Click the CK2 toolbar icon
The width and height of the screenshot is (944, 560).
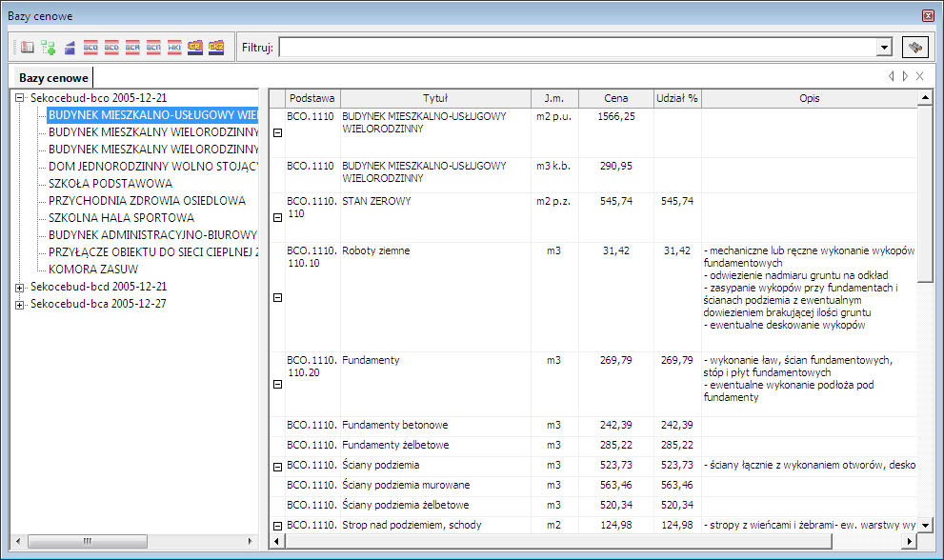(216, 47)
